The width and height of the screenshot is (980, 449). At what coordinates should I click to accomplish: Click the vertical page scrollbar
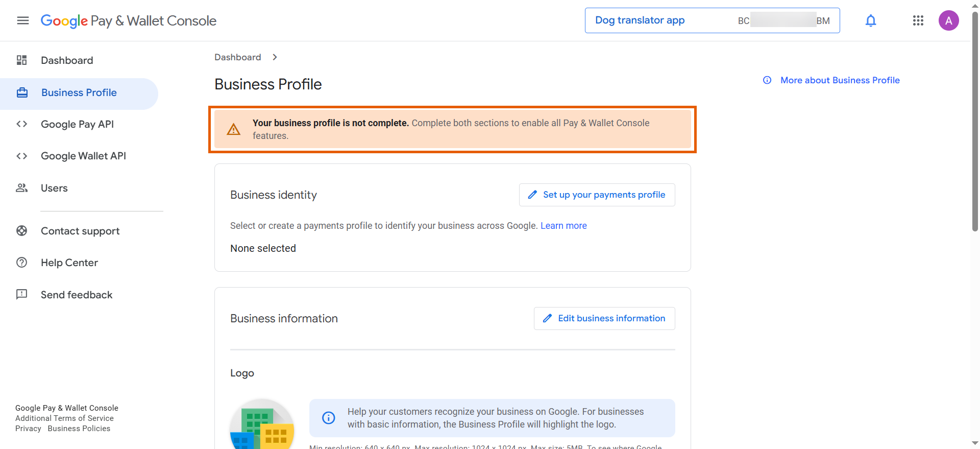click(x=975, y=123)
